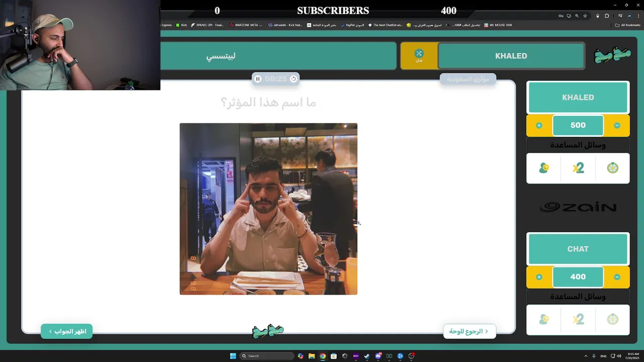The image size is (644, 362).
Task: Return to board via الرجوع للوحة
Action: click(469, 331)
